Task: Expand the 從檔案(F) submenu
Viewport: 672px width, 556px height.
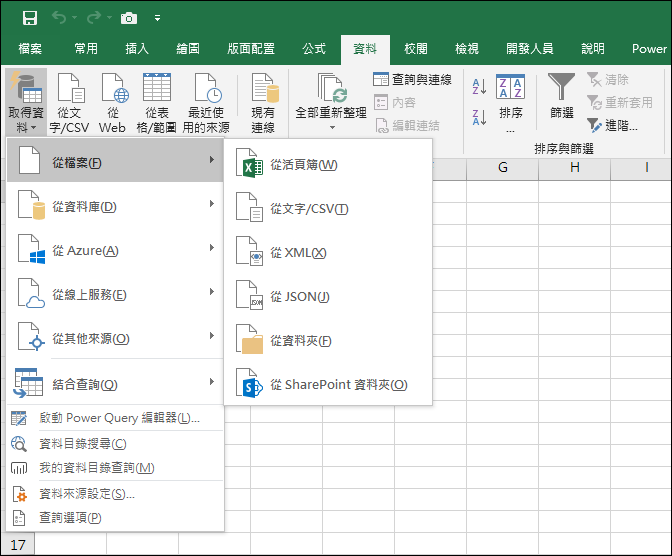Action: point(115,160)
